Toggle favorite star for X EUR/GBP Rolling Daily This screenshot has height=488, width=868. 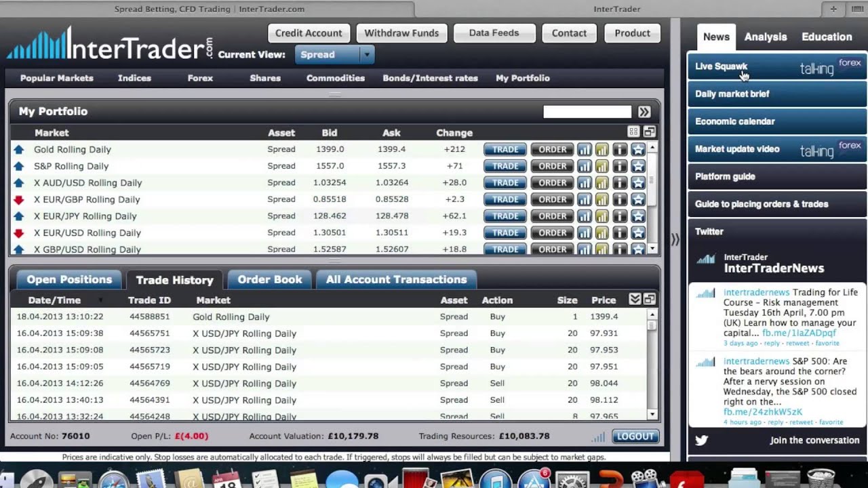637,199
